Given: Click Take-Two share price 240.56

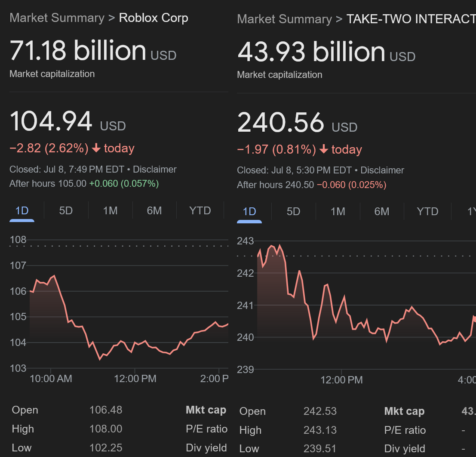Looking at the screenshot, I should tap(281, 123).
